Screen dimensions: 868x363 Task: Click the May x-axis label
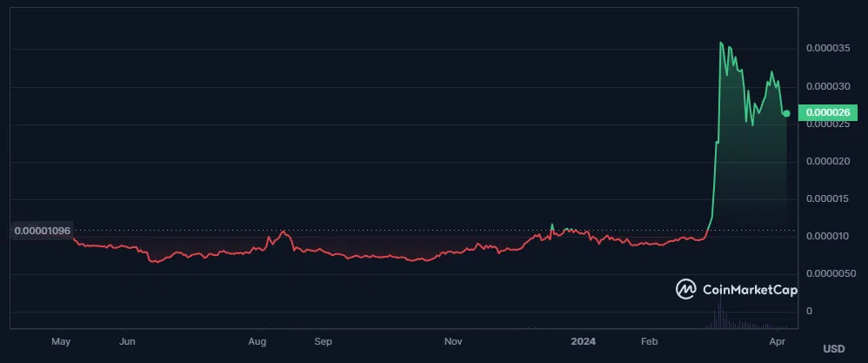[x=61, y=341]
